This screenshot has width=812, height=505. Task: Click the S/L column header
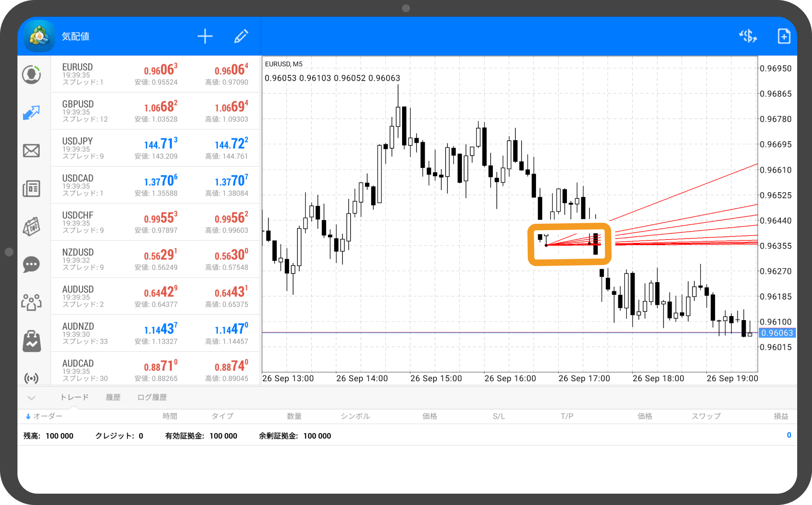(x=499, y=416)
